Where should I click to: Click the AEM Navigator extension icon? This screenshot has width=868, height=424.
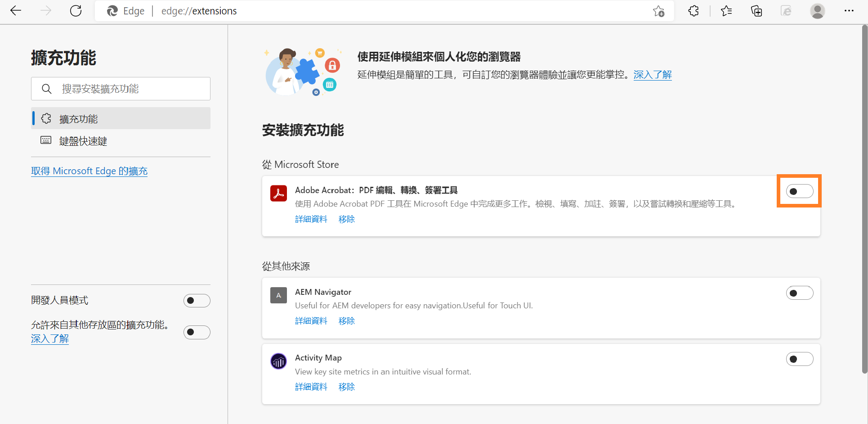(278, 295)
